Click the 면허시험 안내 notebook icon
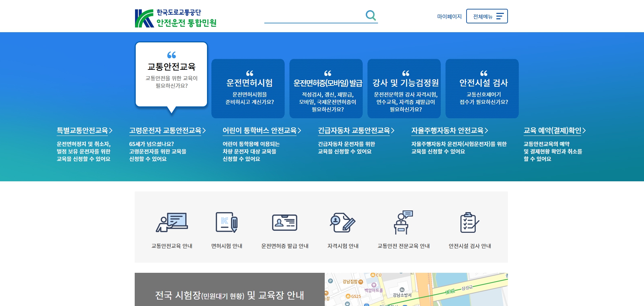 click(227, 223)
